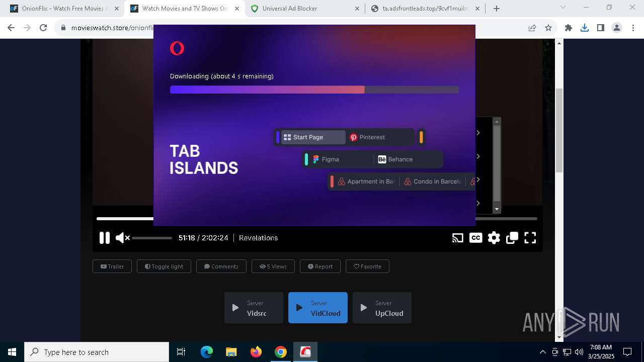Image resolution: width=644 pixels, height=362 pixels.
Task: Select the Vidsrc server
Action: 254,308
